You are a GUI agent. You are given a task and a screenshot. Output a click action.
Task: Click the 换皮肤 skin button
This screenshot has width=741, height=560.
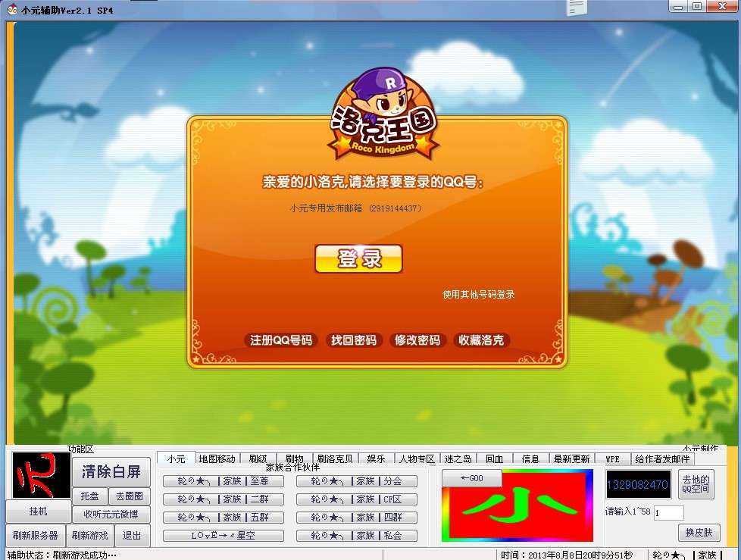point(699,533)
